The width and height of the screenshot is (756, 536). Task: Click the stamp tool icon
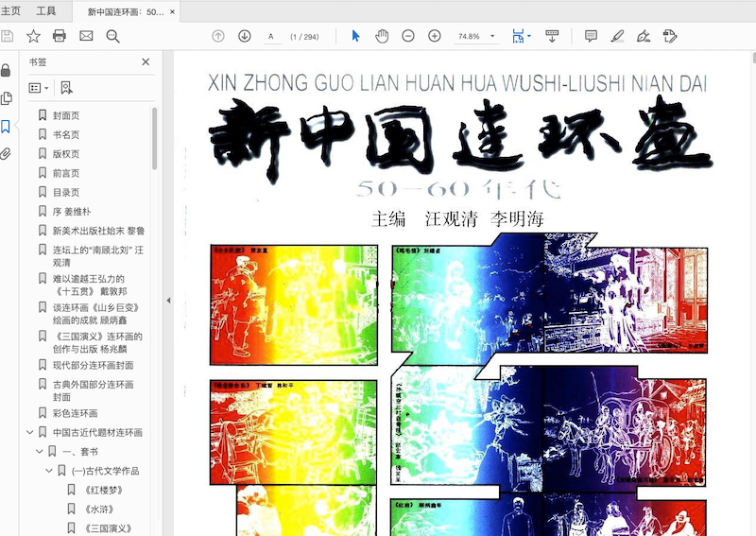tap(670, 36)
